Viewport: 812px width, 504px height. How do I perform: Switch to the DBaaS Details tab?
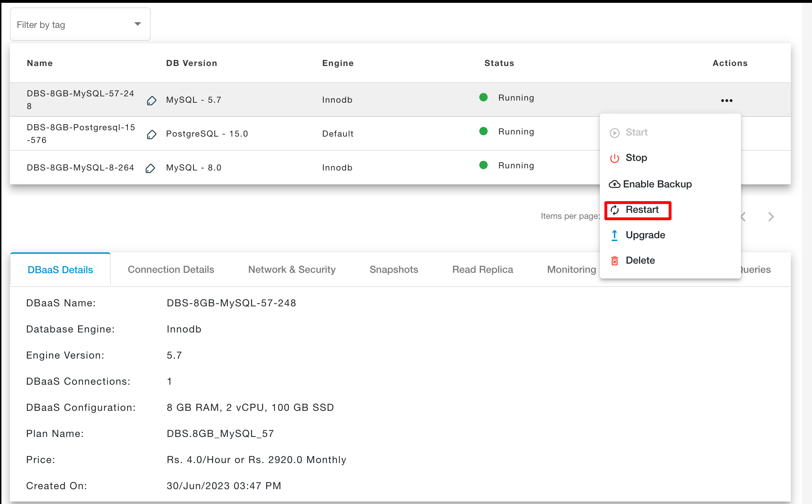pyautogui.click(x=60, y=270)
